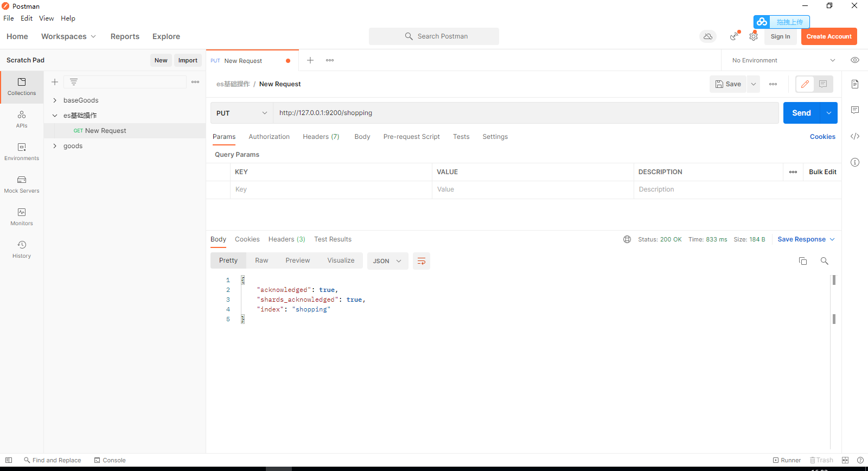Screen dimensions: 868x471
Task: Click the cloud sync offline icon
Action: click(x=708, y=36)
